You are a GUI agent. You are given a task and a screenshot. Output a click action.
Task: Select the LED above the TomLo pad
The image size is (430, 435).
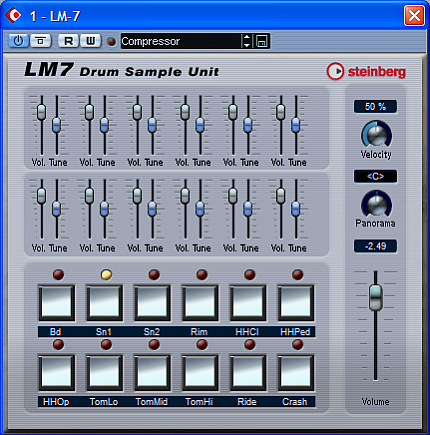(x=106, y=344)
